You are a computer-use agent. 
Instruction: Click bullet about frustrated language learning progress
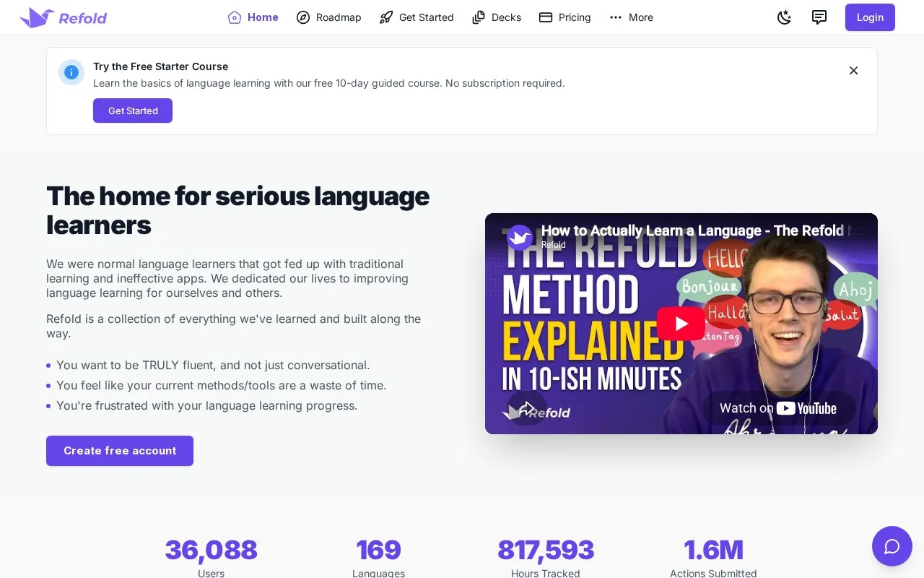(207, 405)
